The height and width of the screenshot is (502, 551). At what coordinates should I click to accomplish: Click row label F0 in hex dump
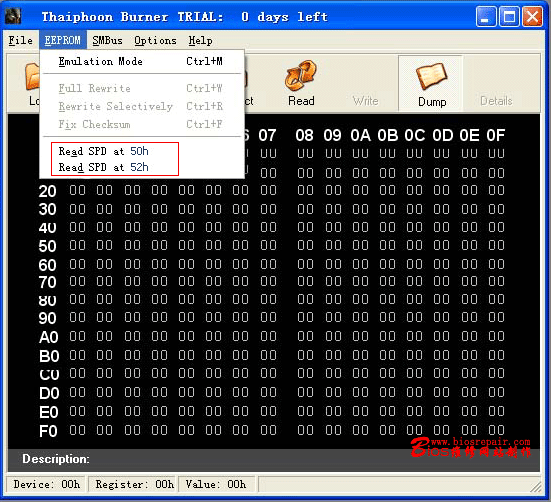(48, 431)
